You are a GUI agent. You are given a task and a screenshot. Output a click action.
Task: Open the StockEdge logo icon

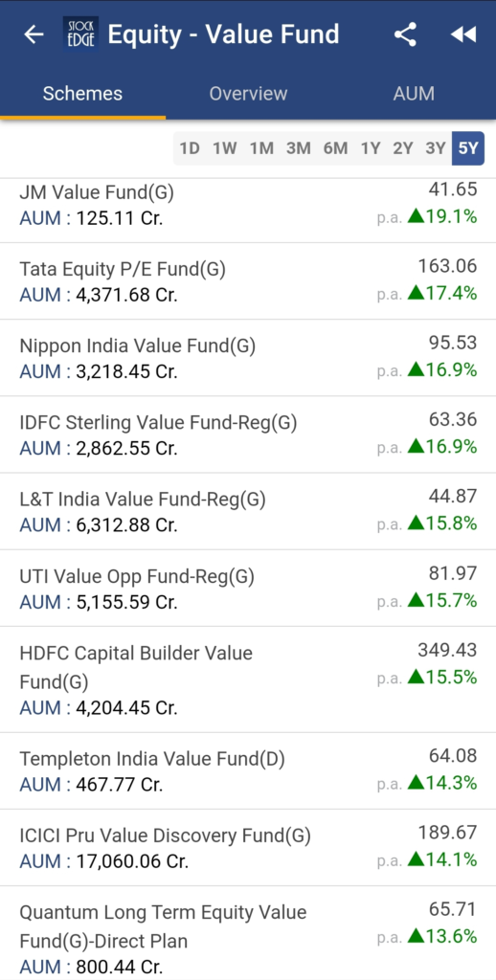(x=80, y=33)
